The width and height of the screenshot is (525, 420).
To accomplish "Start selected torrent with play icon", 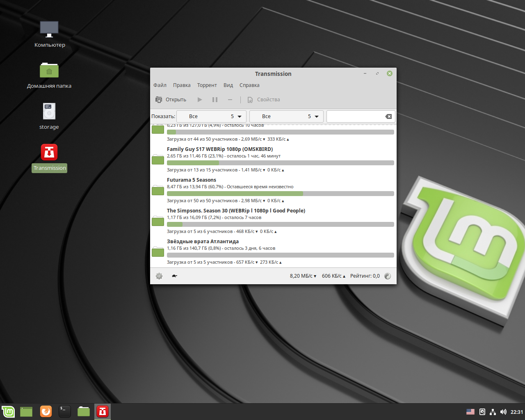I will [x=200, y=100].
